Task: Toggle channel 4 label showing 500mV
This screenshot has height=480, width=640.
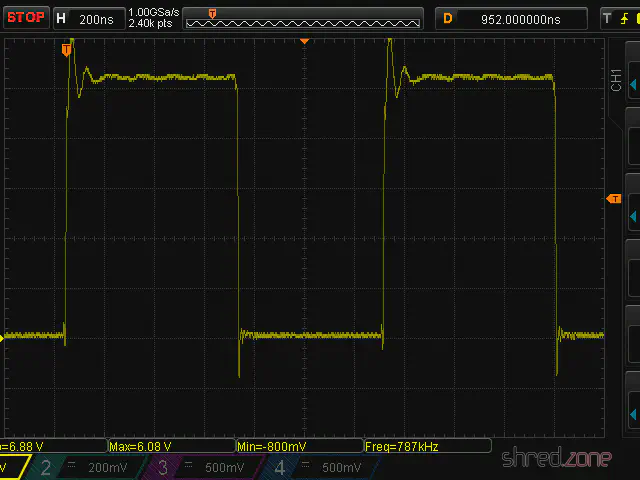Action: click(318, 468)
